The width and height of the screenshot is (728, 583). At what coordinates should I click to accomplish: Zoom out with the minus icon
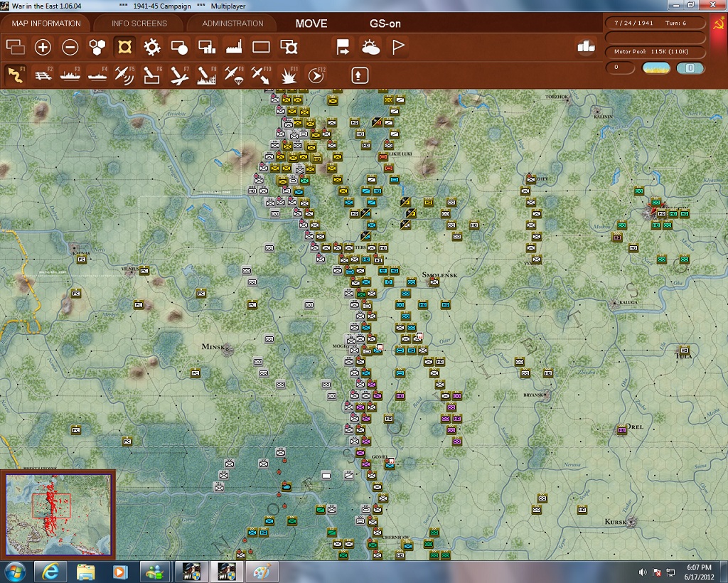pyautogui.click(x=70, y=47)
